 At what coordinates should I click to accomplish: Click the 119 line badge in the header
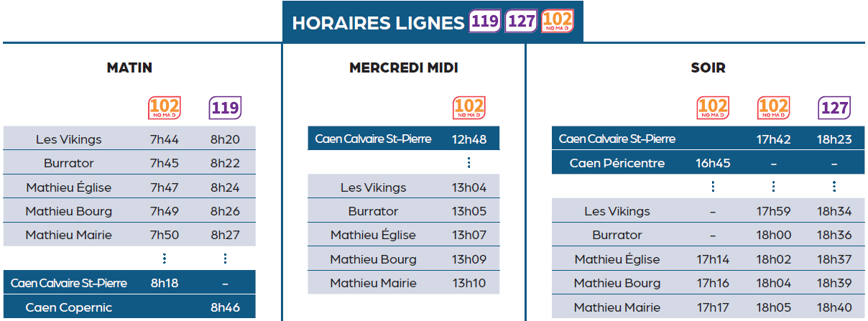point(485,21)
